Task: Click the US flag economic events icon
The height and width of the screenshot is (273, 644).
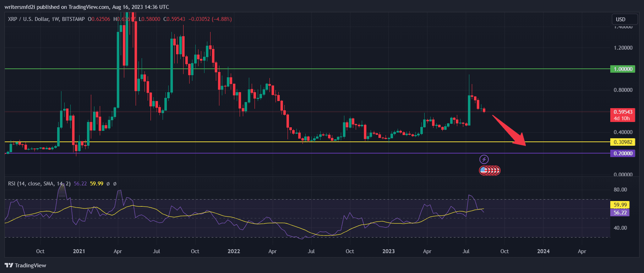Action: click(x=483, y=171)
